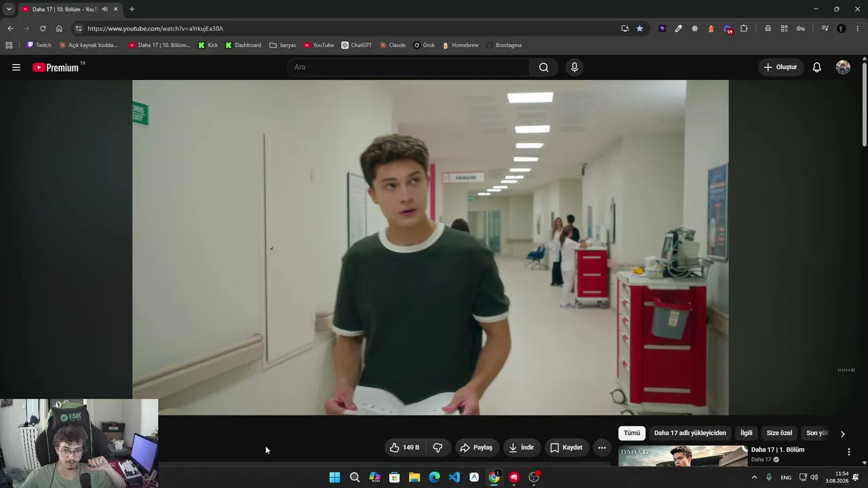Open the color picker eyedropper extension
Screen dimensions: 868x488
(x=678, y=28)
